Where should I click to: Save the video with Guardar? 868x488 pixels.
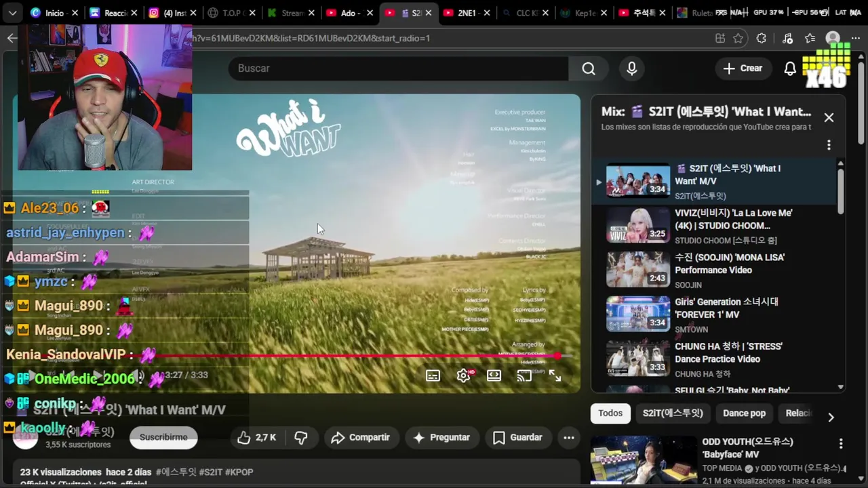[x=517, y=438]
